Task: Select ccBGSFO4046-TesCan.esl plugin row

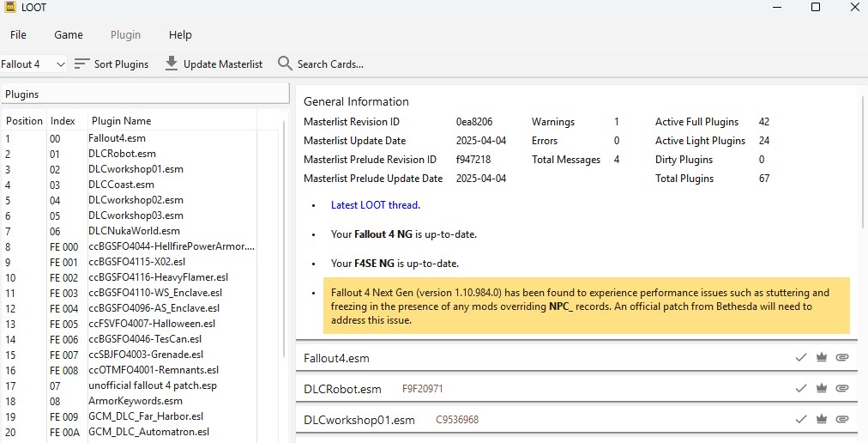Action: 130,339
